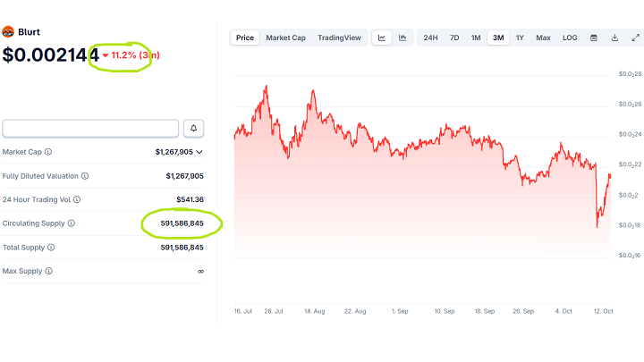Viewport: 644px width, 362px height.
Task: Expand chart to fullscreen
Action: (634, 38)
